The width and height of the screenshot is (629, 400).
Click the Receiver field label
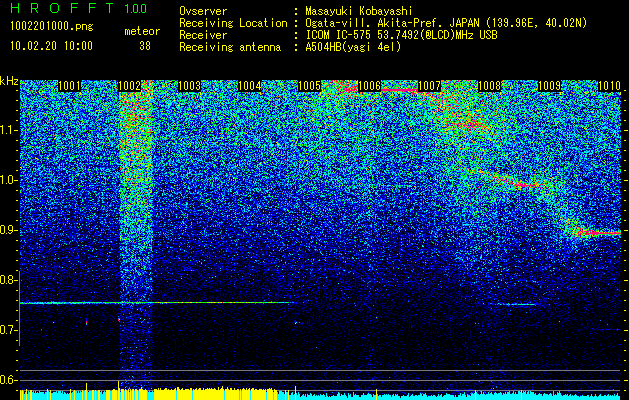coord(203,35)
